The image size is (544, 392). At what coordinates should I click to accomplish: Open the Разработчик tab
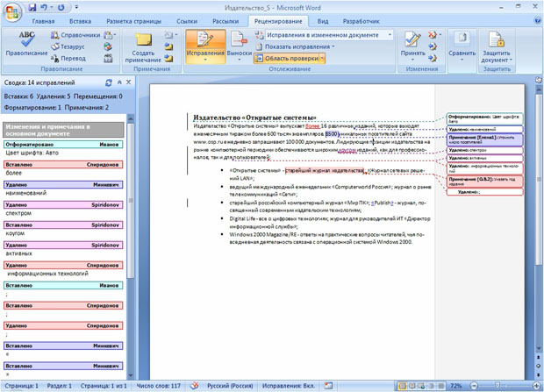coord(361,21)
